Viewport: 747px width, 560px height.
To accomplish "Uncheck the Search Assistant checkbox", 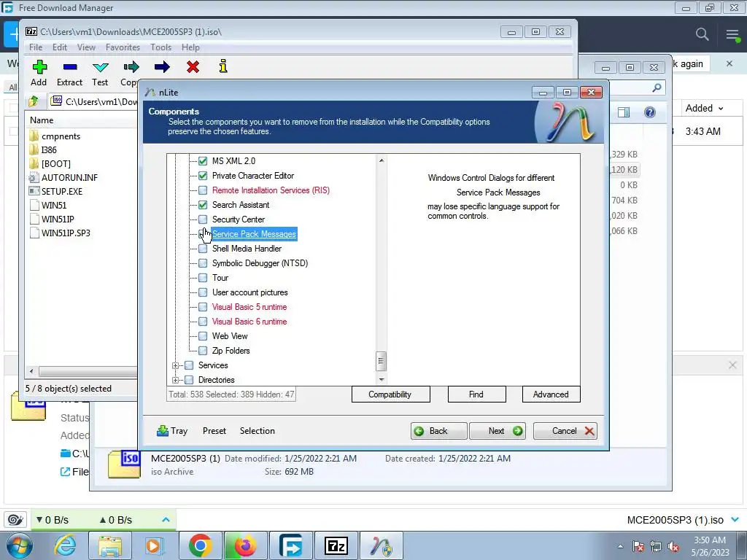I will point(203,205).
